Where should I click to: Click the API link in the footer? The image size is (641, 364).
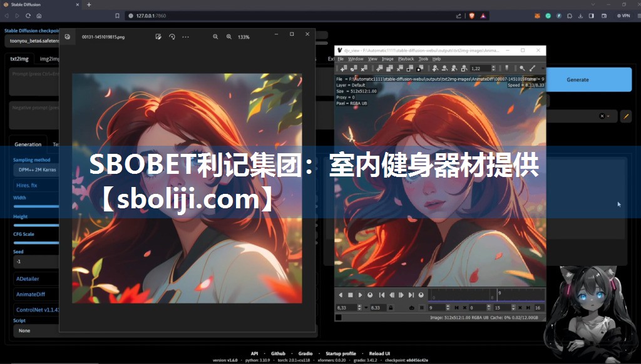pyautogui.click(x=254, y=353)
